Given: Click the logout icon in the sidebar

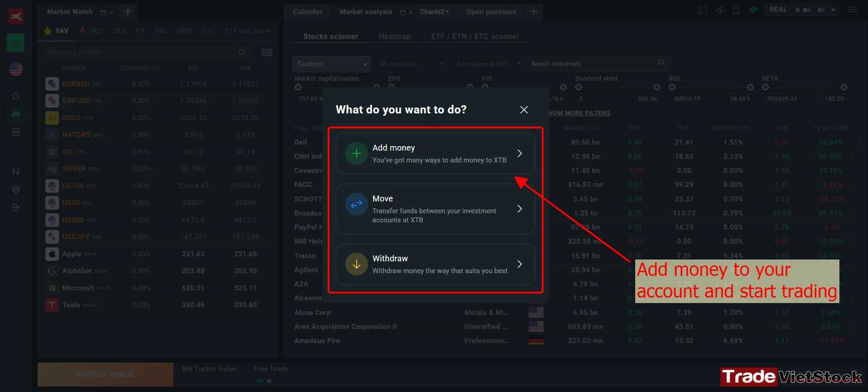Looking at the screenshot, I should click(x=16, y=208).
